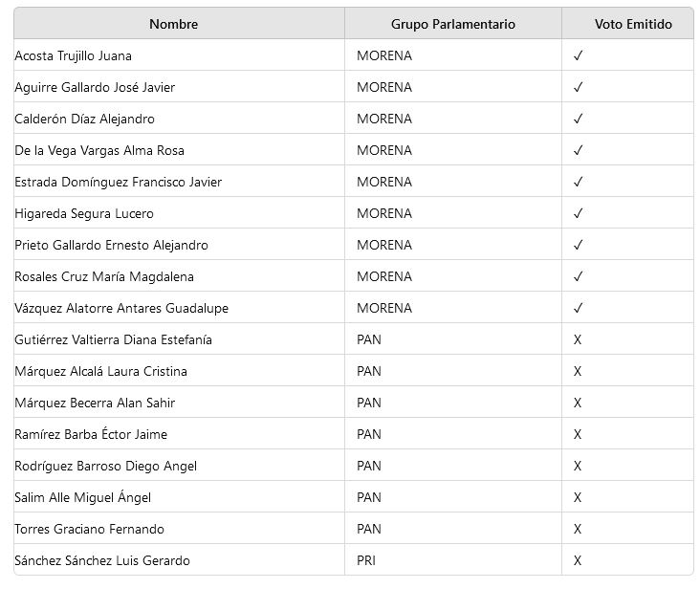Click the Grupo Parlamentario column header
700x589 pixels.
452,24
